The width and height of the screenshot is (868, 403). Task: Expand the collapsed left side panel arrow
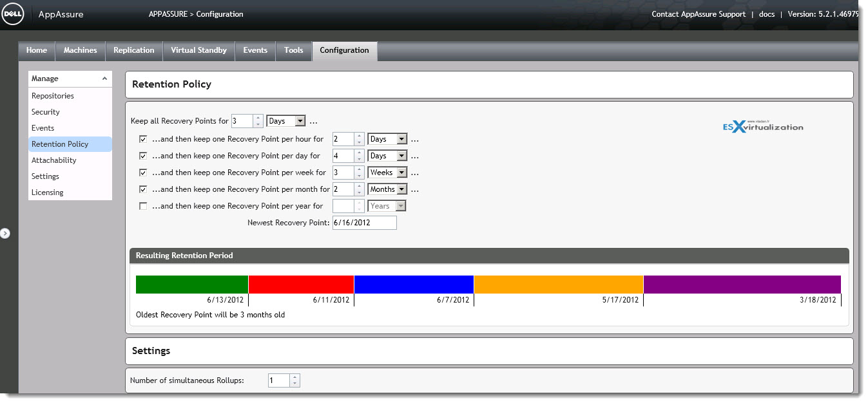tap(5, 233)
